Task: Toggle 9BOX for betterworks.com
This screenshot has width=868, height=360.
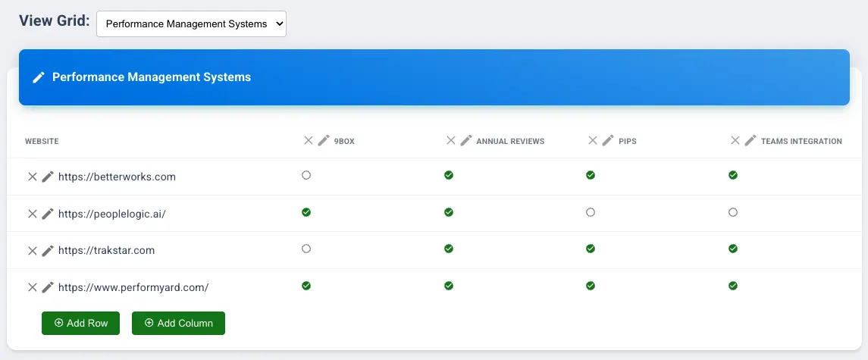Action: [306, 175]
